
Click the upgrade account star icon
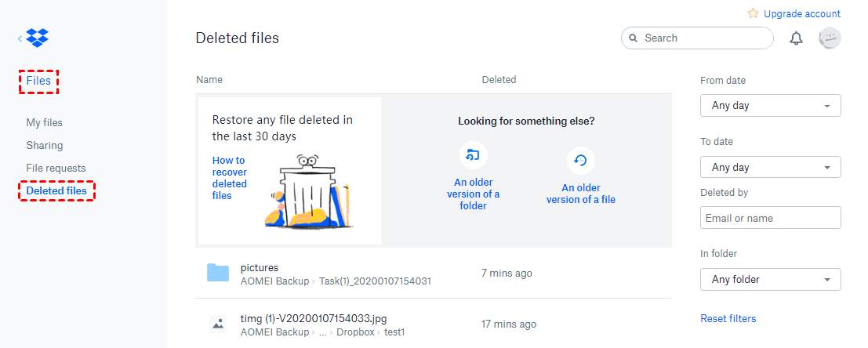(x=753, y=13)
